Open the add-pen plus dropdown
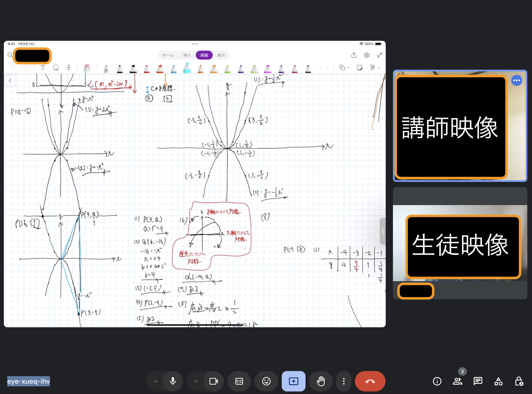532x394 pixels. 323,68
